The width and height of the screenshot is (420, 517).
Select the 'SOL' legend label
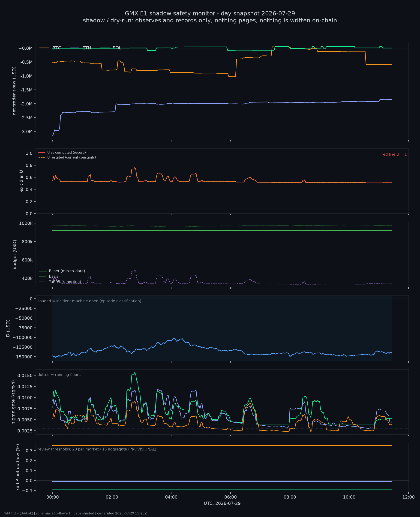pyautogui.click(x=117, y=48)
